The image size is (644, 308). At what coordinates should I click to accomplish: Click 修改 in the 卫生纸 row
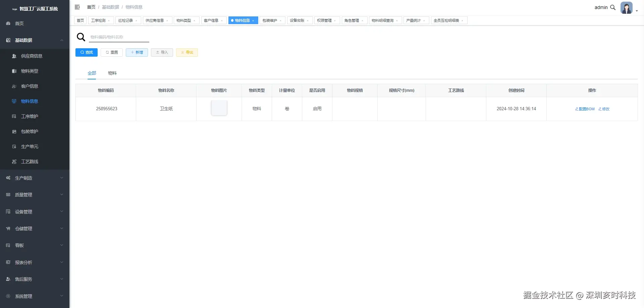pos(604,109)
